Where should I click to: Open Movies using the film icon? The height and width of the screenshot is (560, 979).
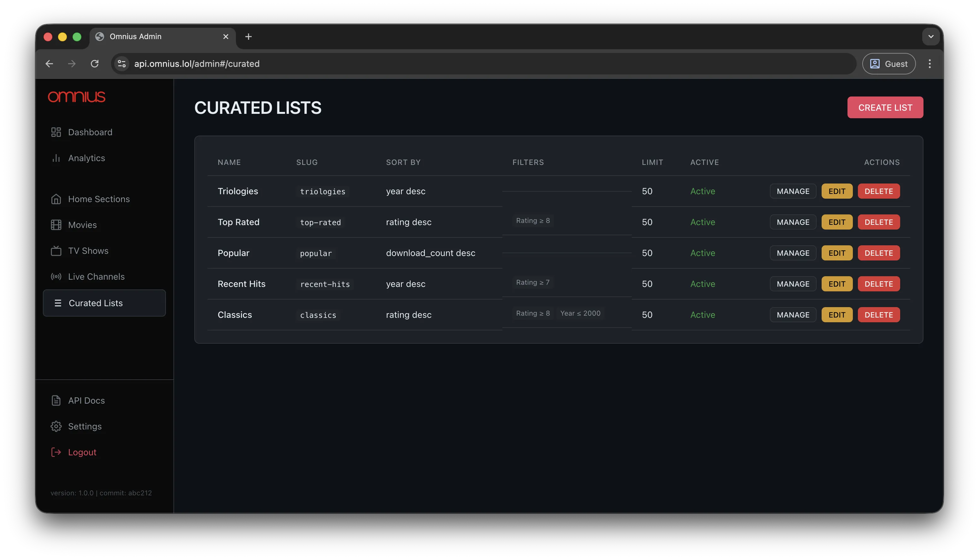tap(56, 225)
